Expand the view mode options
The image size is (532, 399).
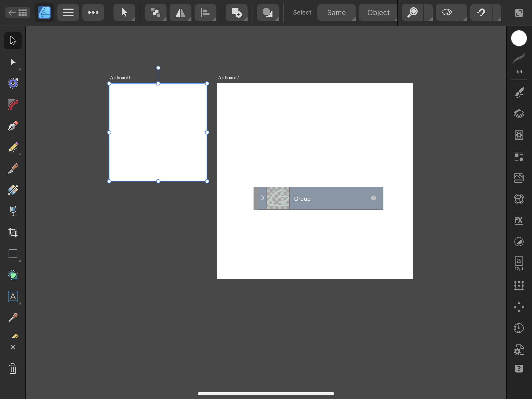[463, 12]
